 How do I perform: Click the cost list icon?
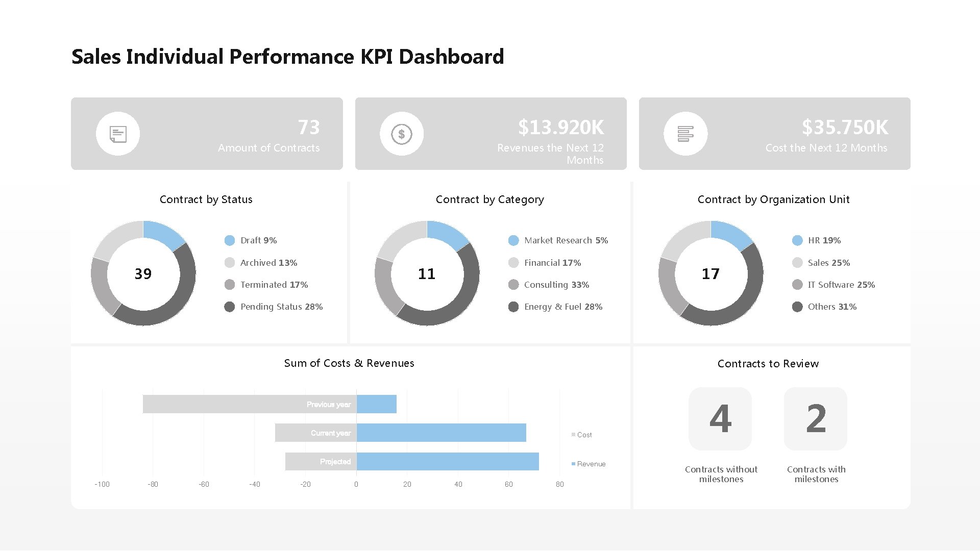coord(686,133)
